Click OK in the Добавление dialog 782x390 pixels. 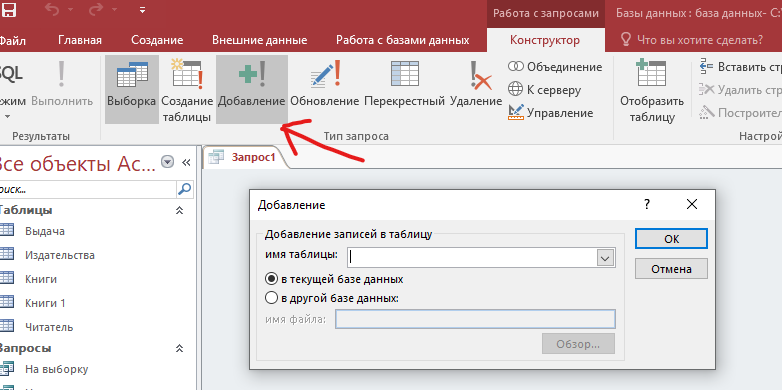point(671,239)
